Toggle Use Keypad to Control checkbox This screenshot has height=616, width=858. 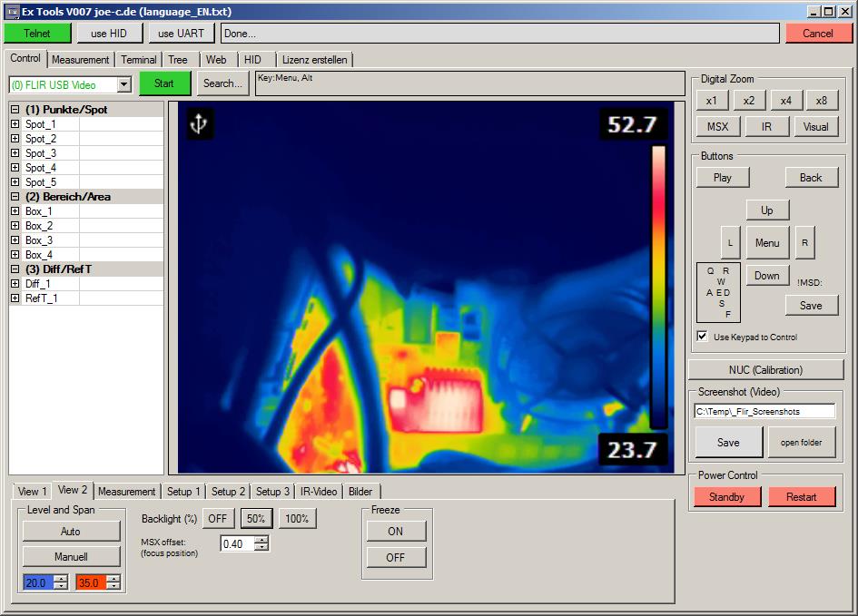coord(702,337)
